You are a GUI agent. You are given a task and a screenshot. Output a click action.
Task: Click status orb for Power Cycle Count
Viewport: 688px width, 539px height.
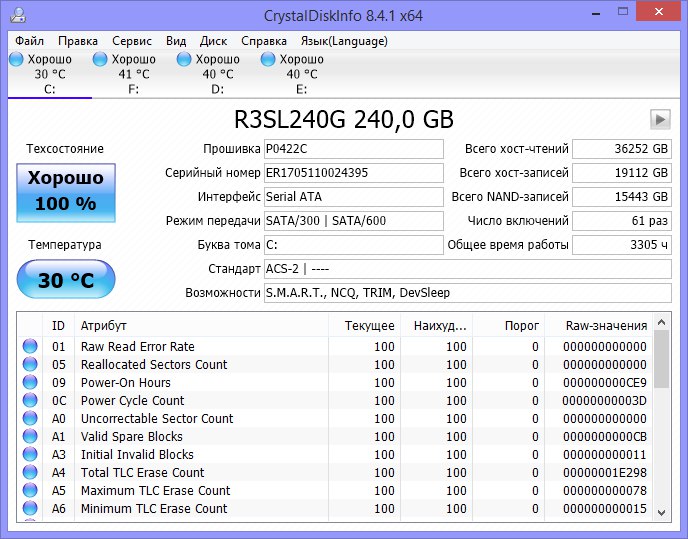coord(30,400)
